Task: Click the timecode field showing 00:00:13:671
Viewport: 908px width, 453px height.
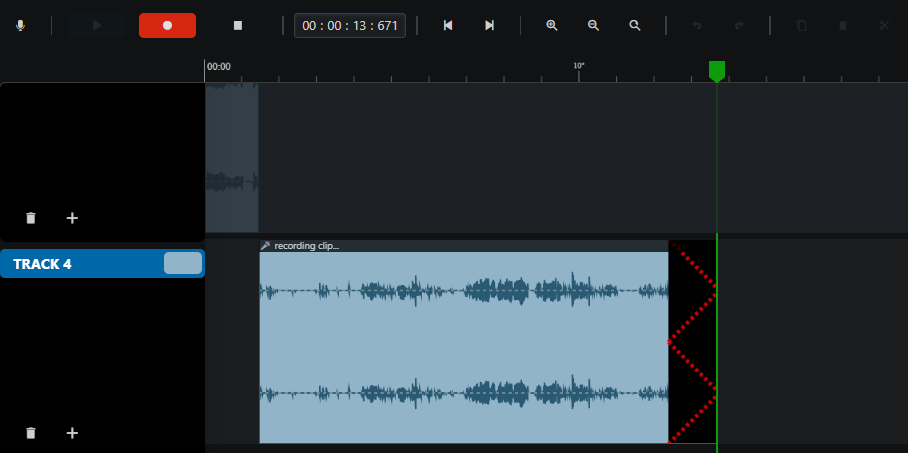Action: pyautogui.click(x=350, y=25)
